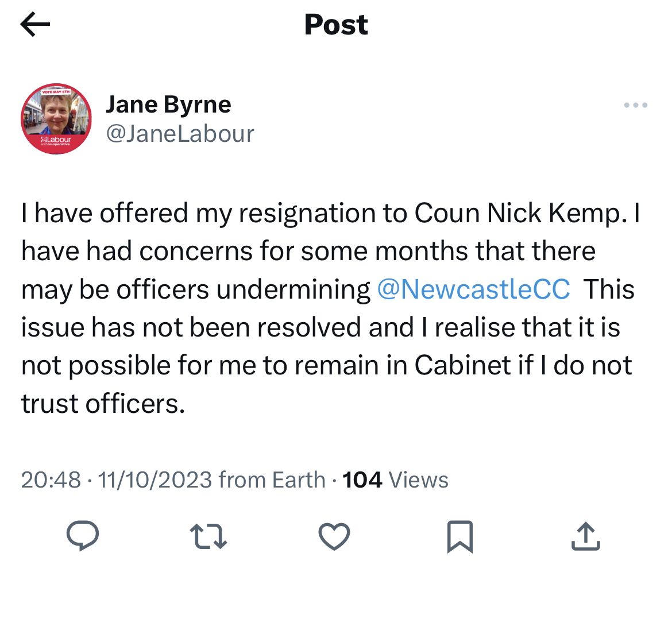Reply using the speech bubble icon
Screen dimensions: 672x638
click(x=83, y=536)
